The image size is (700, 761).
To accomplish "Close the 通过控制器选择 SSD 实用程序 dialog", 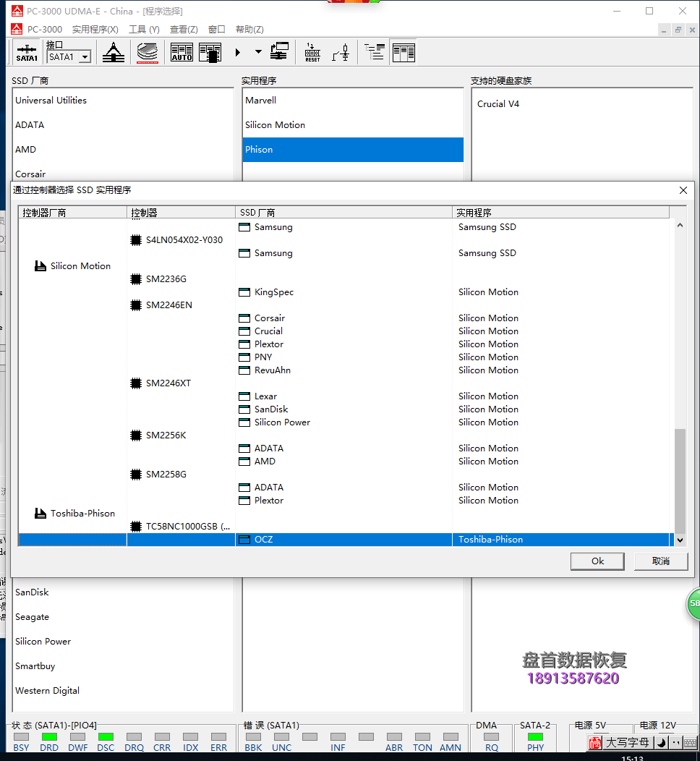I will pos(683,190).
